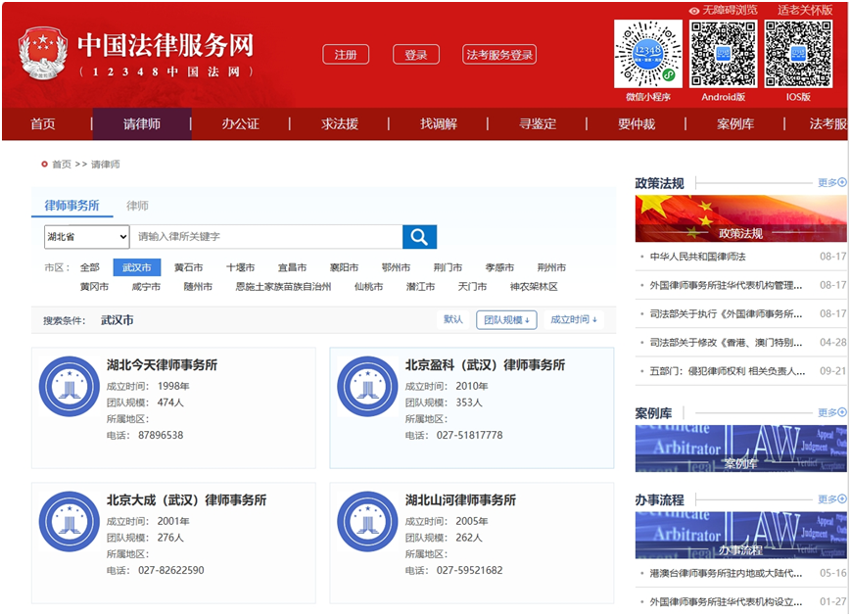Click 更多 plus icon beside 政策法规
This screenshot has width=851, height=616.
coord(842,182)
